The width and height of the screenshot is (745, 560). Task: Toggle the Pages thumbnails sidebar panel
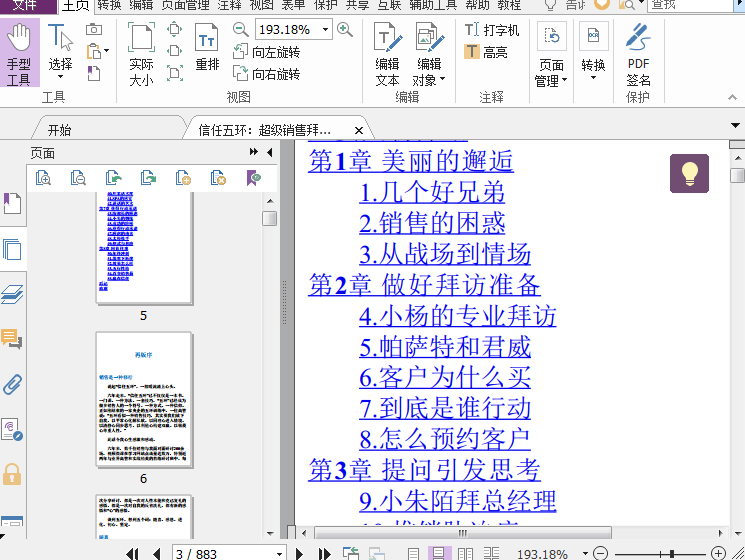(12, 249)
